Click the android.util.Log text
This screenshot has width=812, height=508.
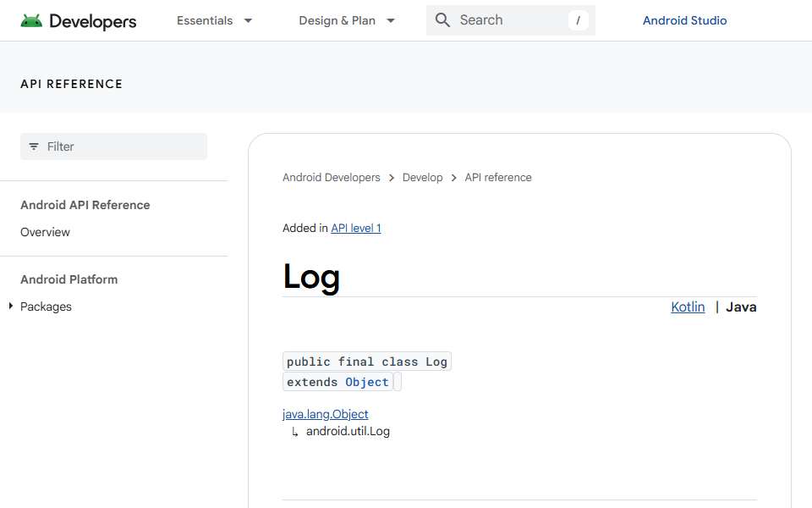[x=348, y=431]
